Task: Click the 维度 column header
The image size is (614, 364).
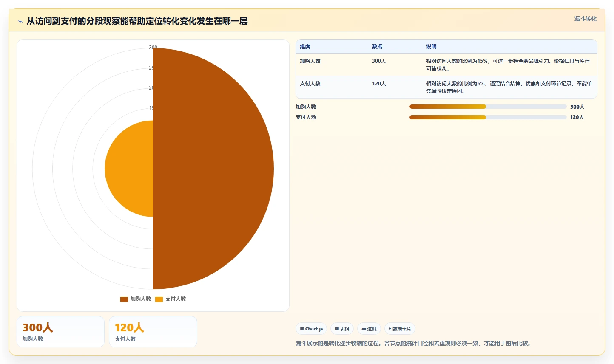Action: click(x=305, y=47)
